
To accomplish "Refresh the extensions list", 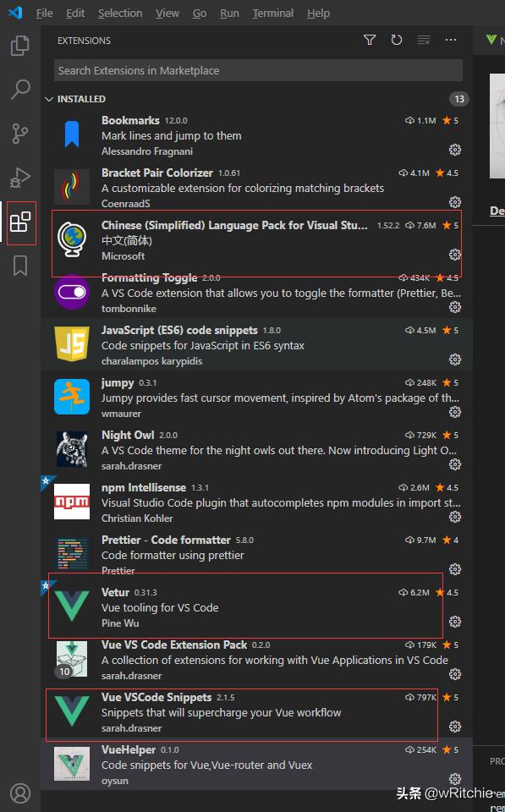I will coord(396,40).
